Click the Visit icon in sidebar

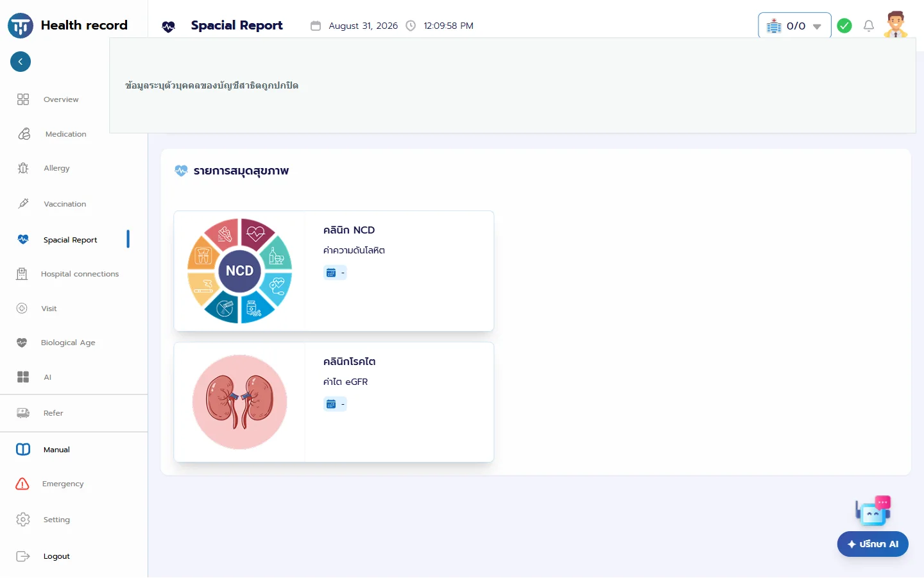click(x=22, y=309)
